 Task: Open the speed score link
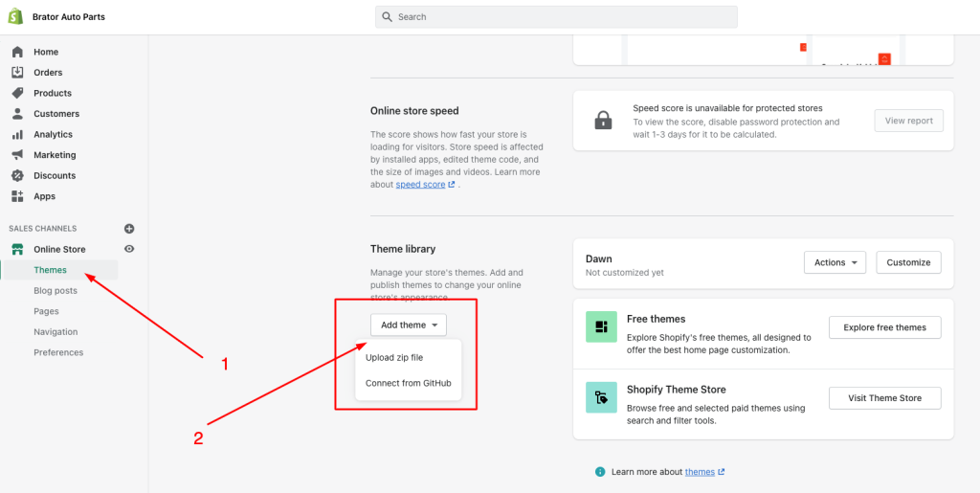click(420, 185)
